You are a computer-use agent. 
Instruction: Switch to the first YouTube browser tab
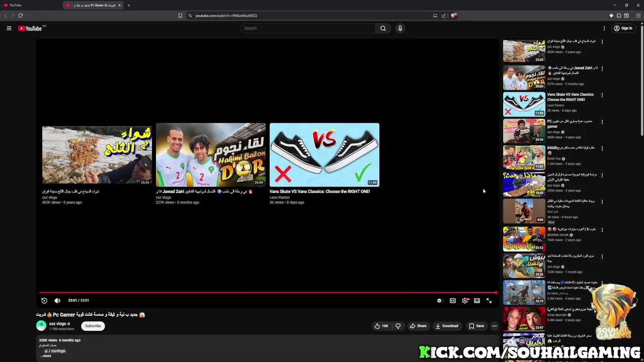30,5
